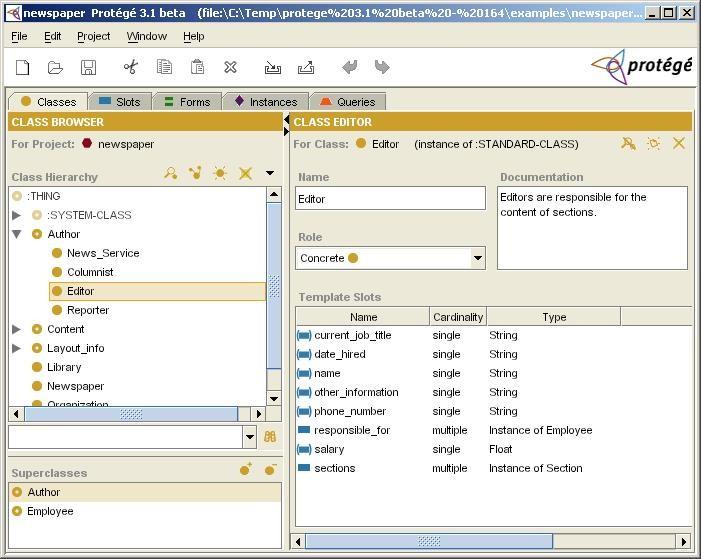Click the binoculars search icon
This screenshot has width=701, height=559.
[x=270, y=436]
